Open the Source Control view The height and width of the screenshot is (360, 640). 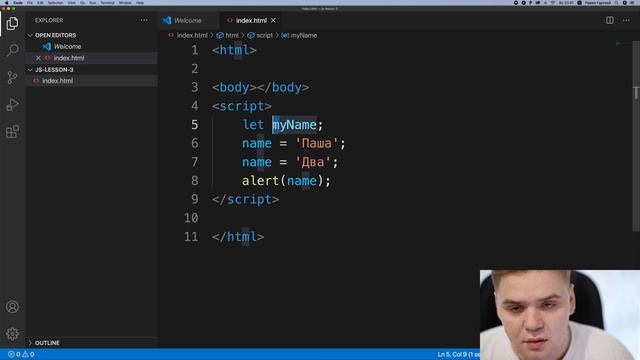pos(12,78)
